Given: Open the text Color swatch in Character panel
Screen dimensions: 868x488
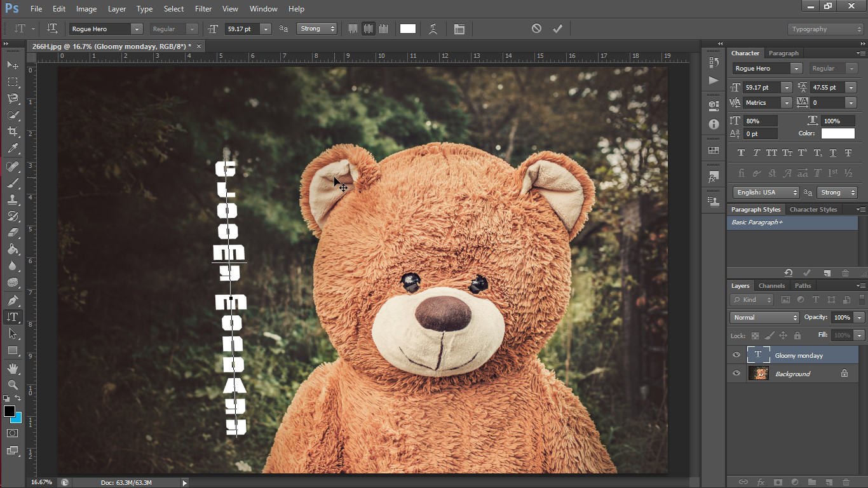Looking at the screenshot, I should point(837,133).
